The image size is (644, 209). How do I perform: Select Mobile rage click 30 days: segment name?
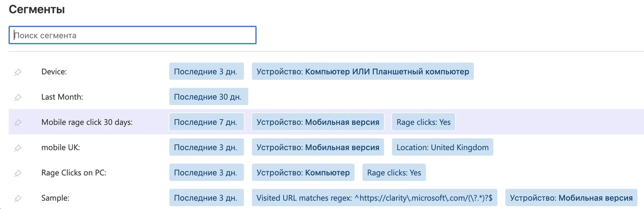[x=87, y=122]
